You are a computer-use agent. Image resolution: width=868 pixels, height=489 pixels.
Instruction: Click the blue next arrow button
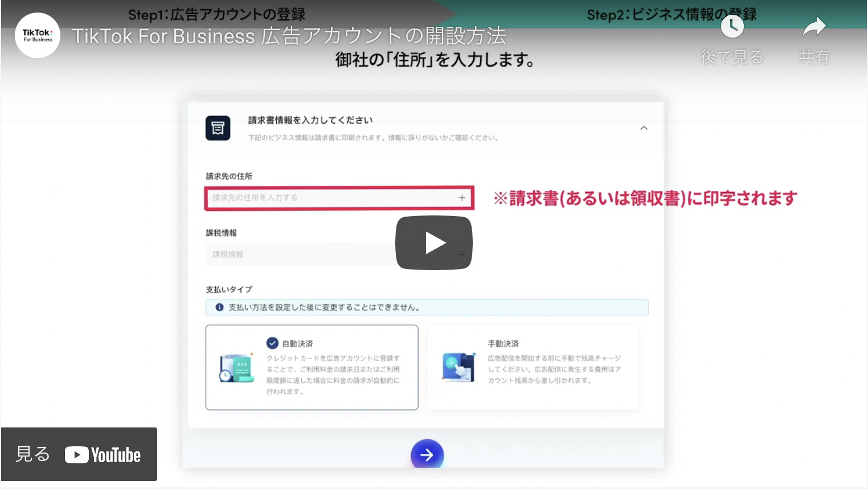(427, 454)
